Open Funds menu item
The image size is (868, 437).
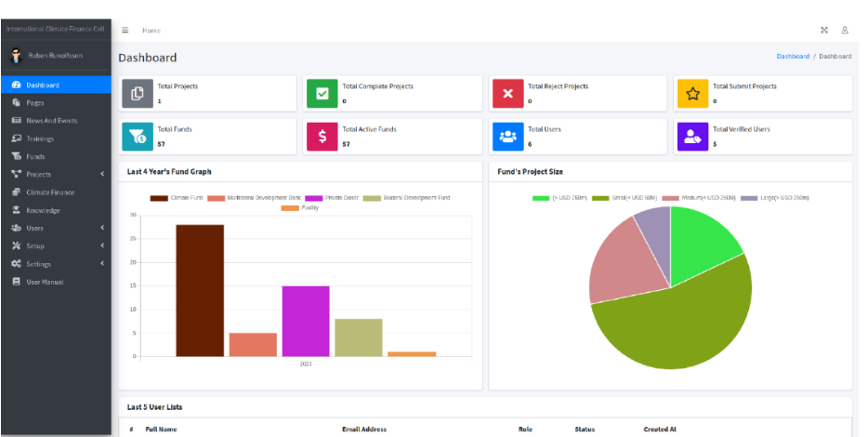pos(56,156)
